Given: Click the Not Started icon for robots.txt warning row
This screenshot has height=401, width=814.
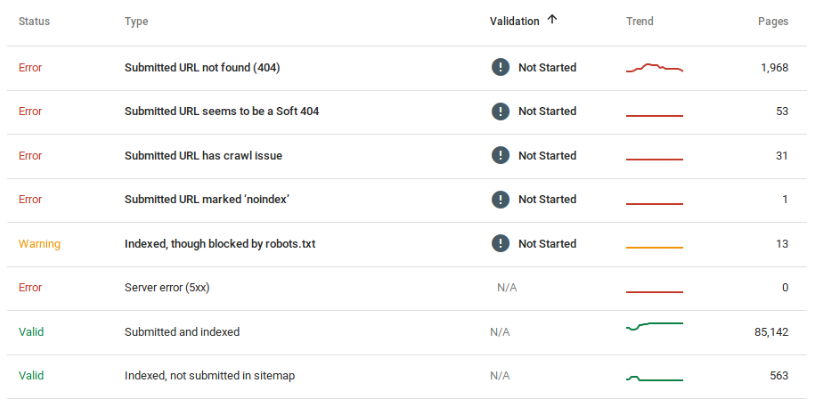Looking at the screenshot, I should point(500,244).
